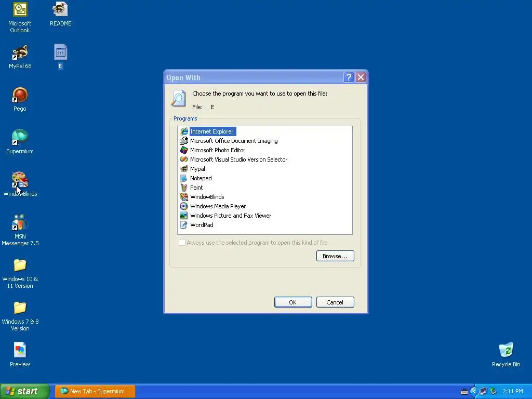Viewport: 532px width, 399px height.
Task: Click the Mypal program icon in list
Action: point(184,169)
